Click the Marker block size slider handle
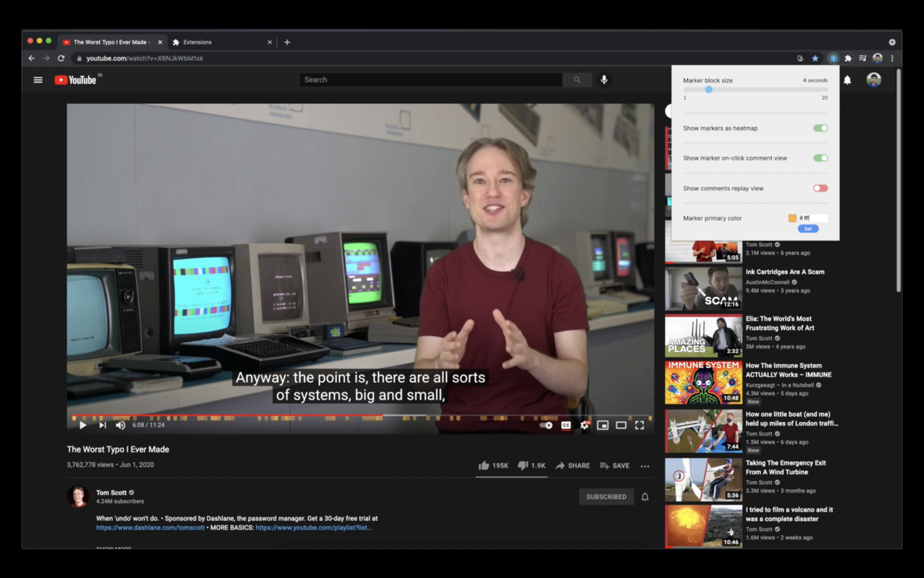 click(709, 90)
